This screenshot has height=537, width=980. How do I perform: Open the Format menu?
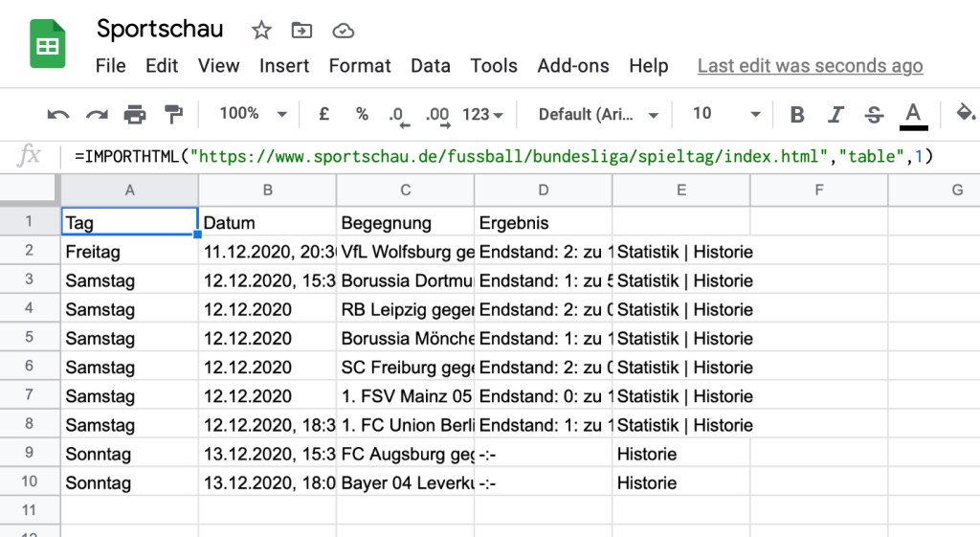click(x=360, y=66)
